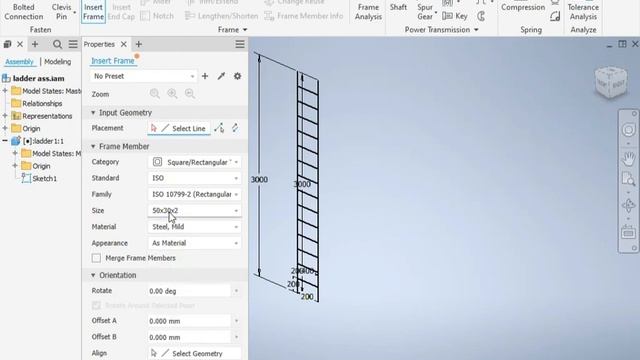
Task: Open the Family ISO 10799-2 dropdown
Action: [x=194, y=194]
